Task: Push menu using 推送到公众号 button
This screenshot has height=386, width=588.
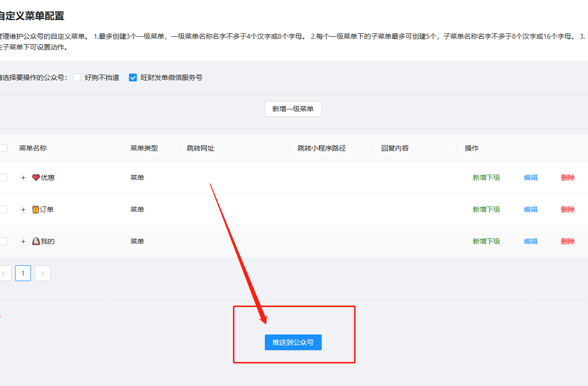Action: click(x=293, y=342)
